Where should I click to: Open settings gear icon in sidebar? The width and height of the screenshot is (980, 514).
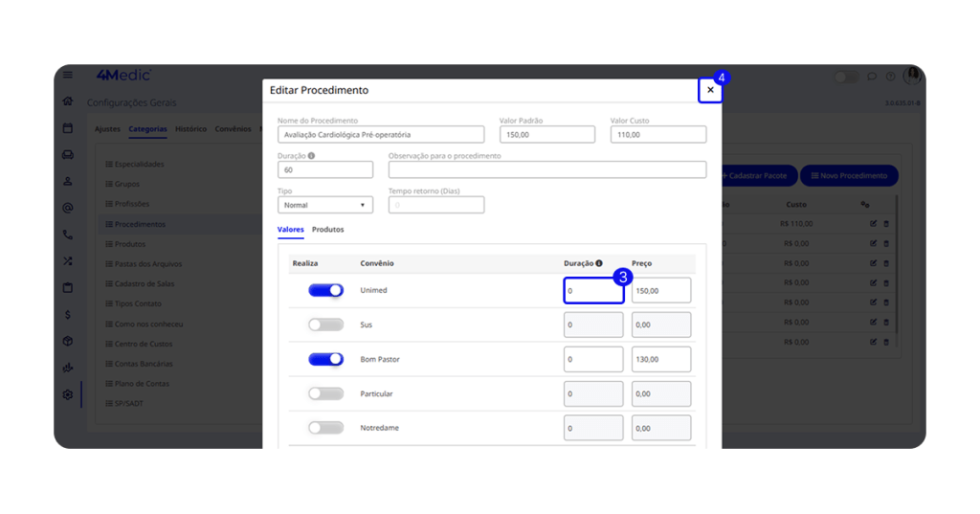pos(68,394)
